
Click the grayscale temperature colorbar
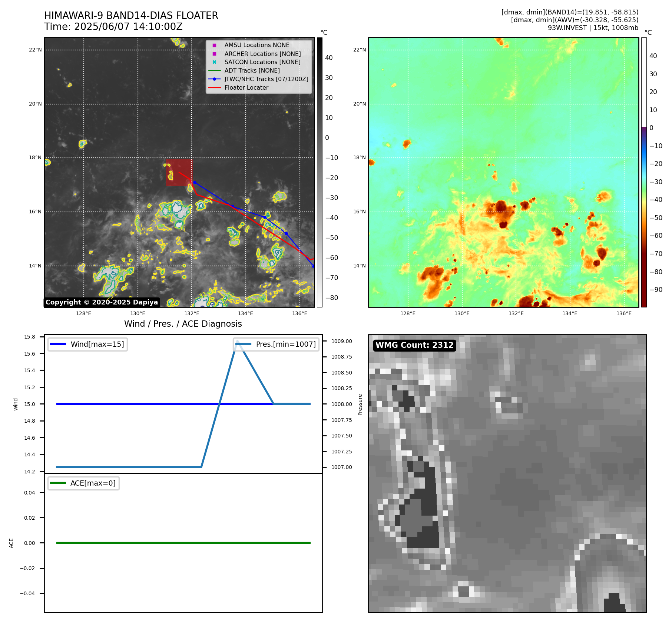click(320, 172)
